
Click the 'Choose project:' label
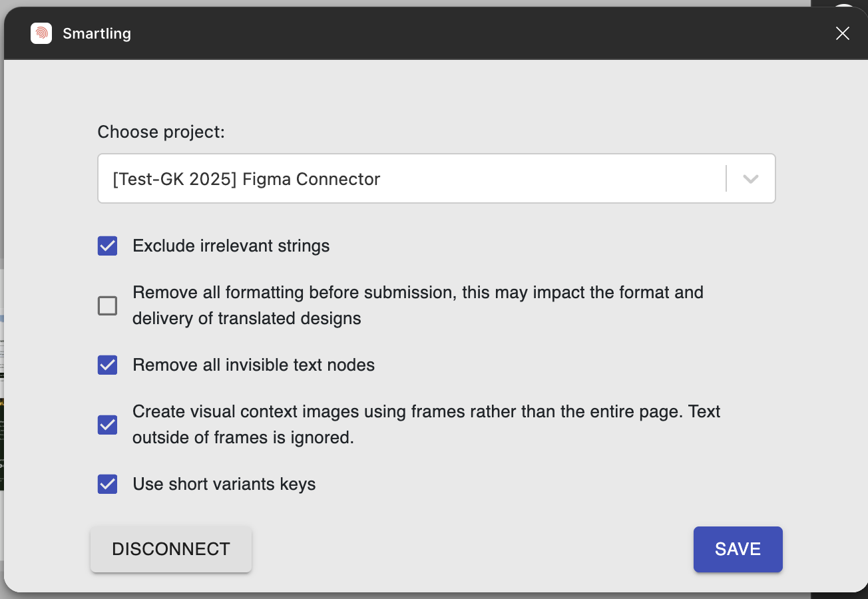click(x=160, y=132)
